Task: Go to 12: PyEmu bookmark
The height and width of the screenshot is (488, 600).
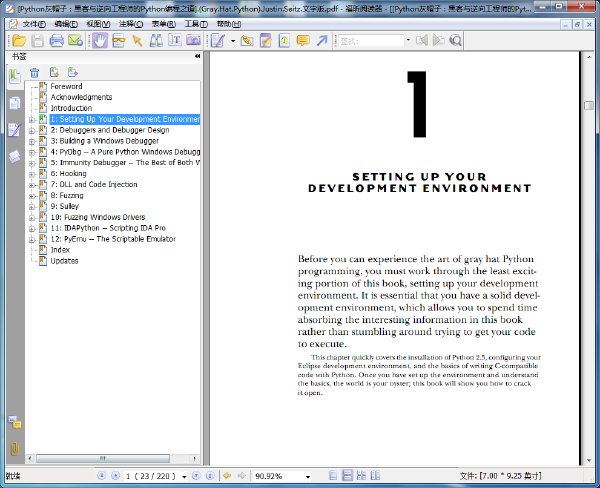Action: coord(113,239)
